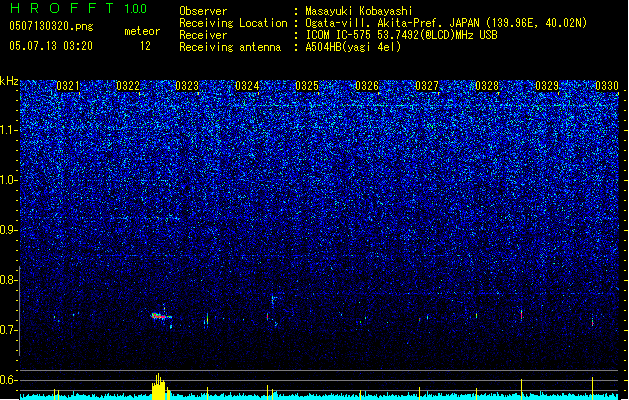Screen dimensions: 629x400
Task: Click the date stamp 05.07.13 03:20
Action: point(51,46)
